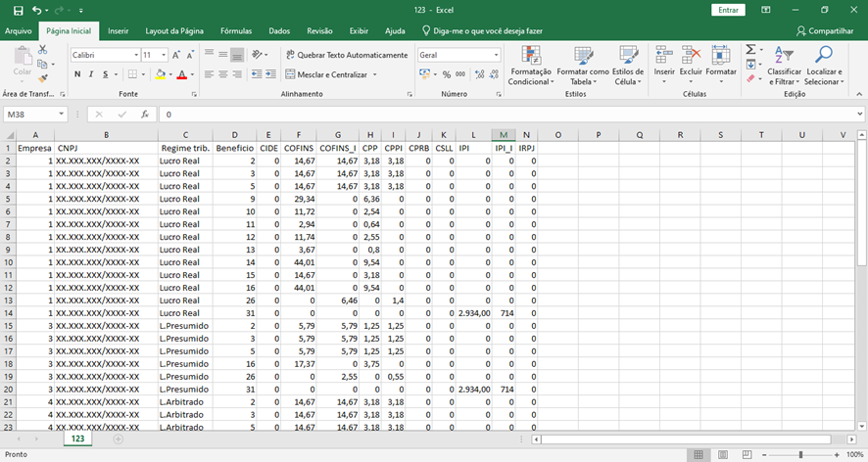Open the Arquivo menu
The width and height of the screenshot is (868, 462).
pos(19,31)
